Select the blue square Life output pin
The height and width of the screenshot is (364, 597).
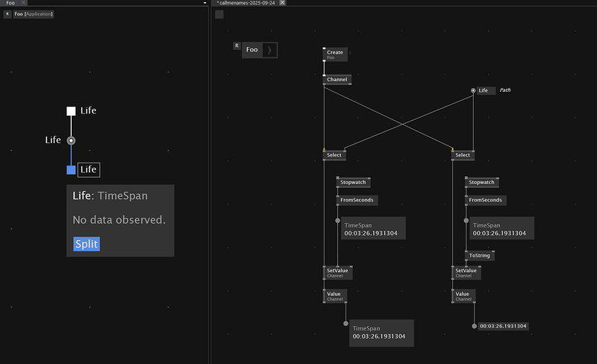[x=71, y=170]
